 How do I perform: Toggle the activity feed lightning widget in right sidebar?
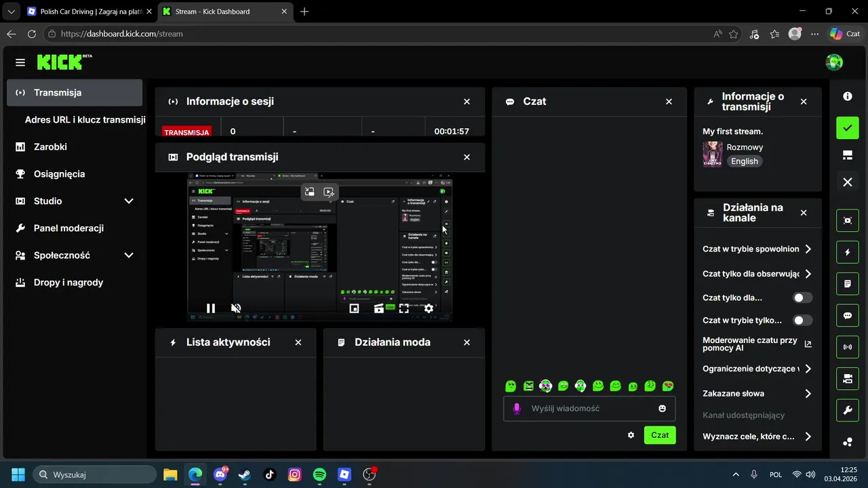tap(848, 253)
